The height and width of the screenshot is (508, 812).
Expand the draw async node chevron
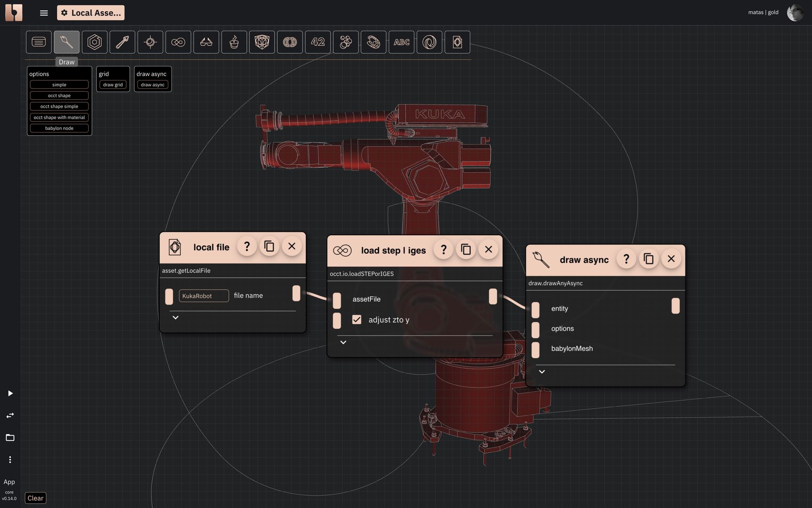(542, 372)
